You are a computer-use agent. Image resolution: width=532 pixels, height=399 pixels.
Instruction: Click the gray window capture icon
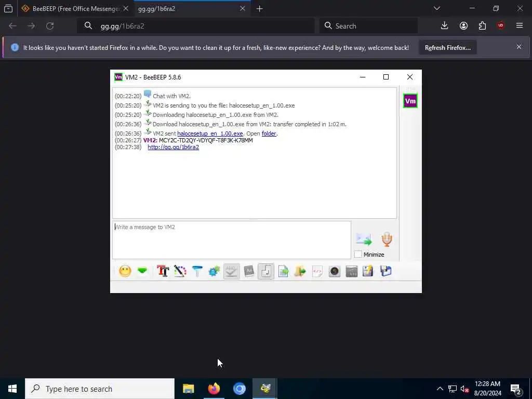[352, 271]
